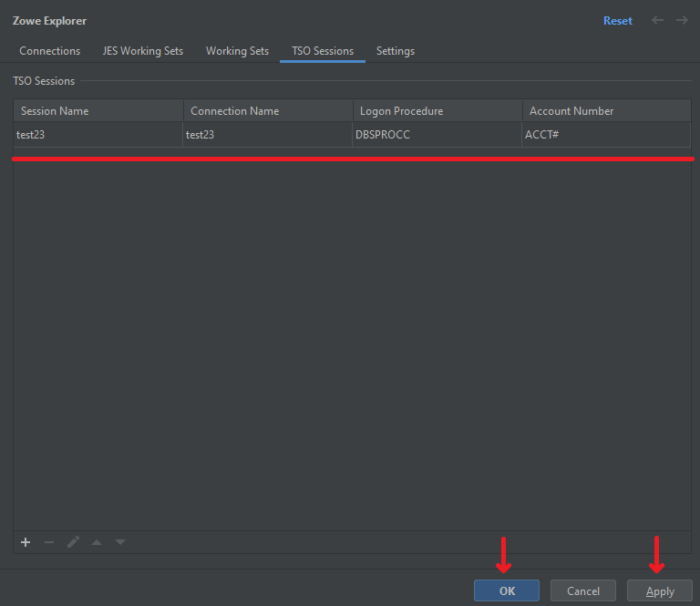Click the back navigation arrow
This screenshot has width=700, height=606.
(657, 20)
